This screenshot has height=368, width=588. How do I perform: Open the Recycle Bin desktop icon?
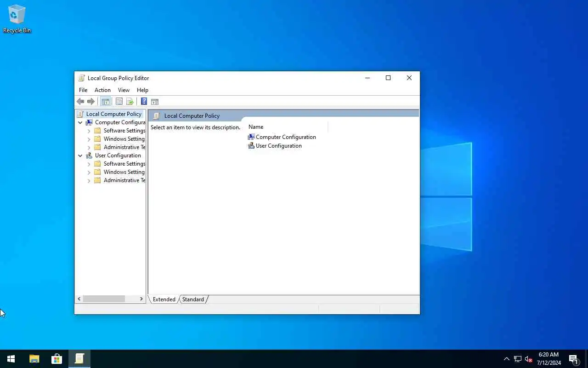[17, 19]
